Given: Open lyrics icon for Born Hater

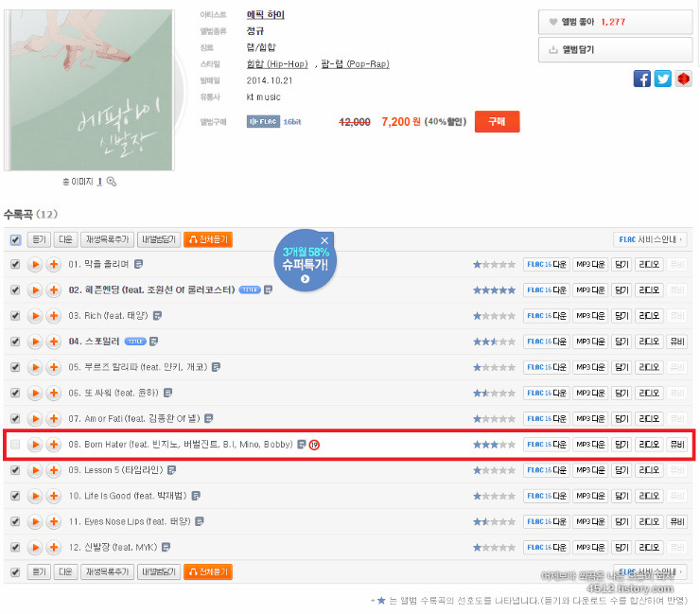Looking at the screenshot, I should click(302, 445).
